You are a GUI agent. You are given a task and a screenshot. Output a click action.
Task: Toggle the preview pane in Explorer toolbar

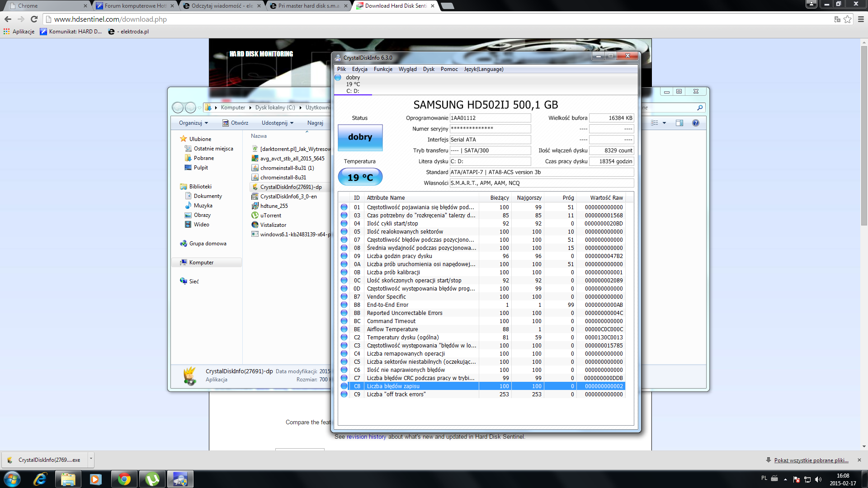[x=679, y=122]
